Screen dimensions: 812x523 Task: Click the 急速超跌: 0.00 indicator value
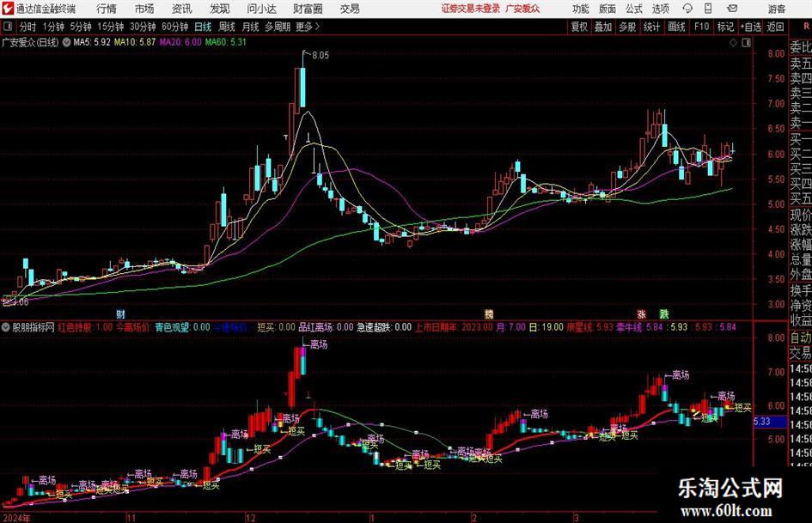(x=384, y=327)
